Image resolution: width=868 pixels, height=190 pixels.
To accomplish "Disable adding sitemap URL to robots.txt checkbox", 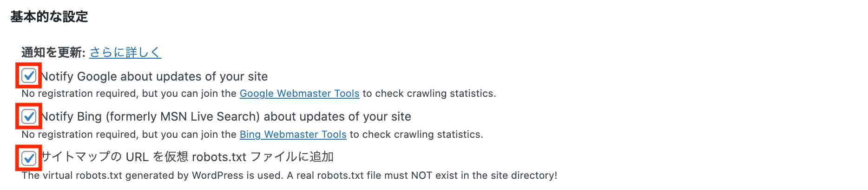I will (29, 158).
